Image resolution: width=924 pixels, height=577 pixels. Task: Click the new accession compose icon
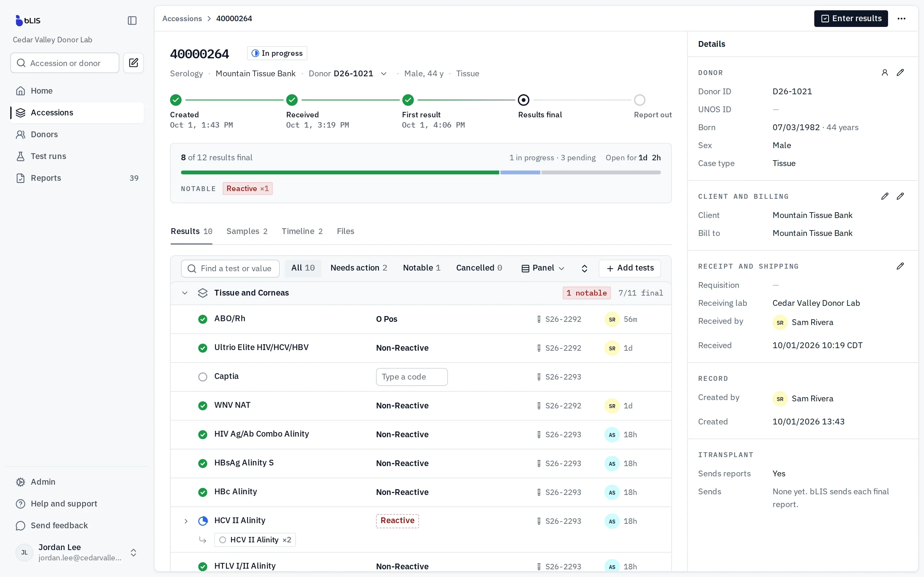133,63
